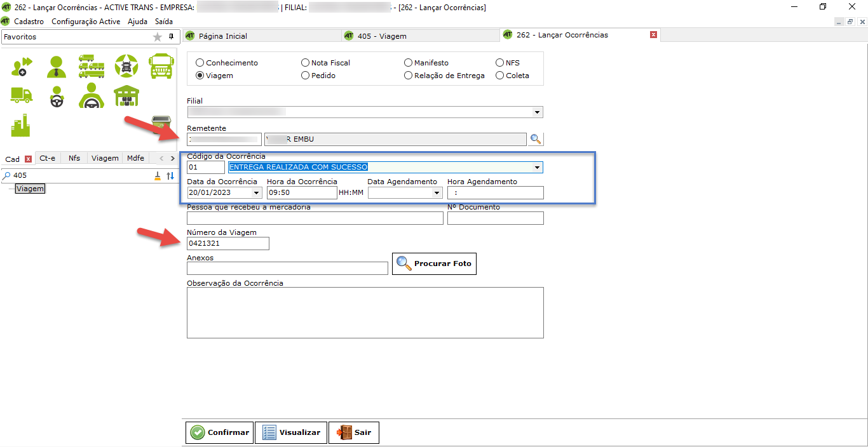Open the front-facing truck favorite icon
The width and height of the screenshot is (868, 447).
pos(161,66)
